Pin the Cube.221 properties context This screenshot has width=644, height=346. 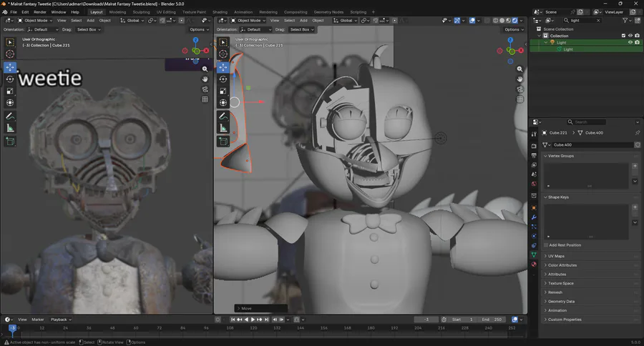(x=638, y=132)
